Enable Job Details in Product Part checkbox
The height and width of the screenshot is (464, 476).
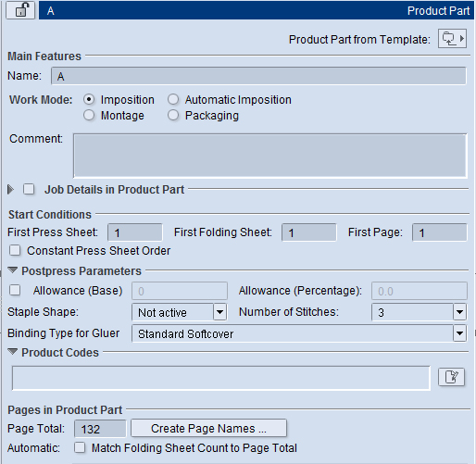tap(29, 189)
